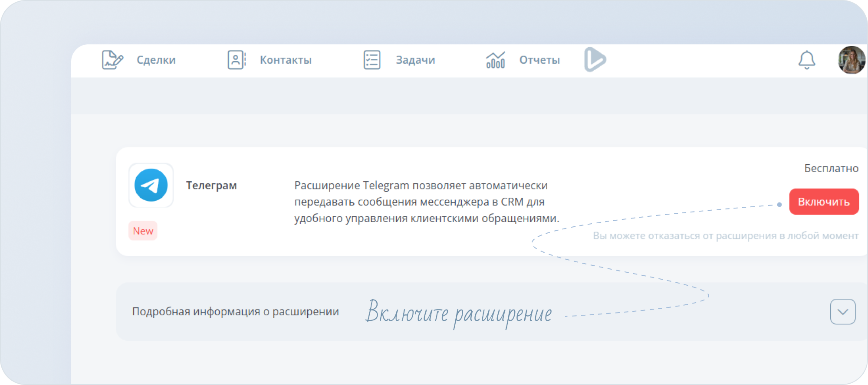Click the Отчеты chart icon
868x385 pixels.
pos(495,60)
